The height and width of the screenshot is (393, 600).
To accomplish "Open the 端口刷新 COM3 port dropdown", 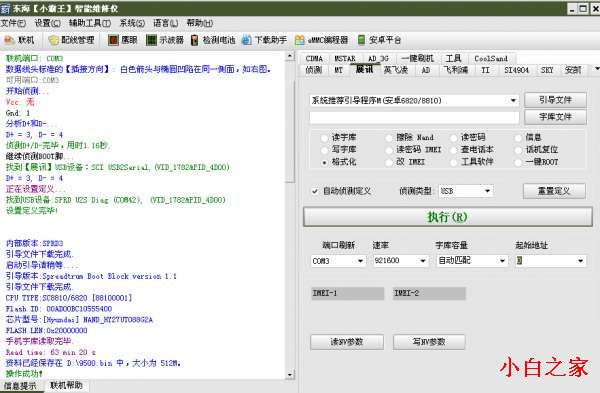I will click(360, 261).
